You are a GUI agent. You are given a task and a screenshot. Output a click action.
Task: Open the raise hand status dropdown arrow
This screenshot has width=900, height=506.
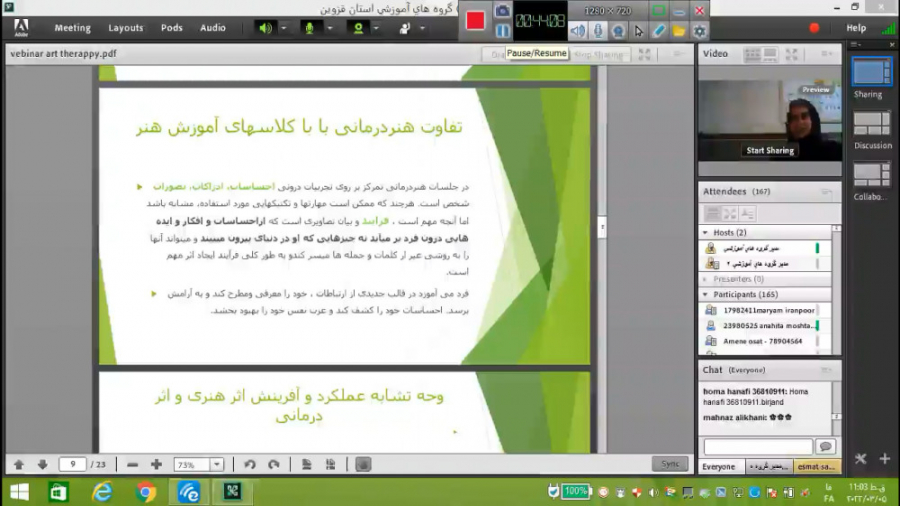pos(422,28)
